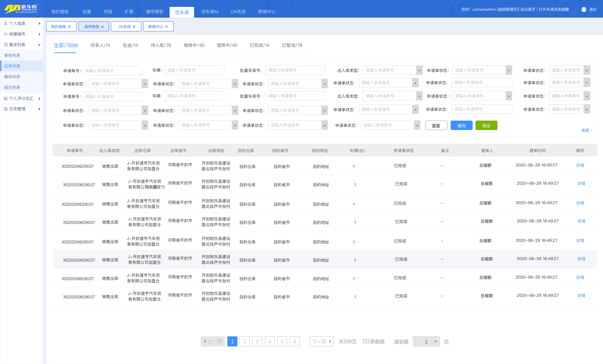Viewport: 603px width, 364px height.
Task: Open the 出入库类型 dropdown in first row
Action: tap(419, 70)
